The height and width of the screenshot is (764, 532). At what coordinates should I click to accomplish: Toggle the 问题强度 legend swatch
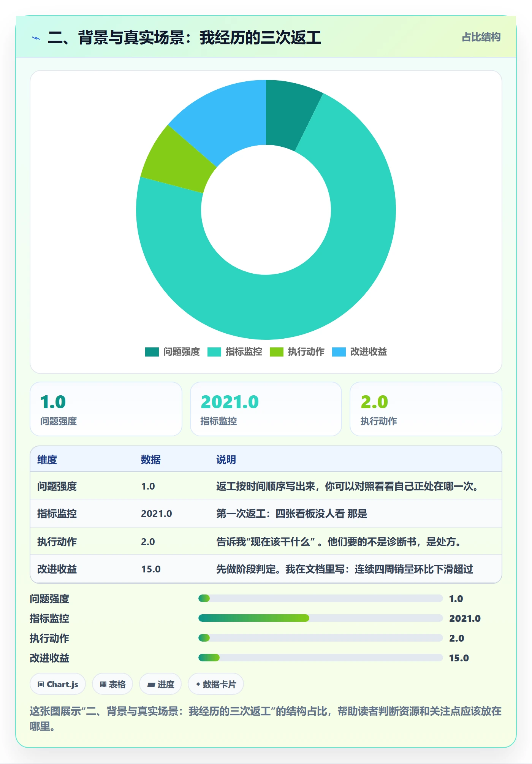coord(152,352)
